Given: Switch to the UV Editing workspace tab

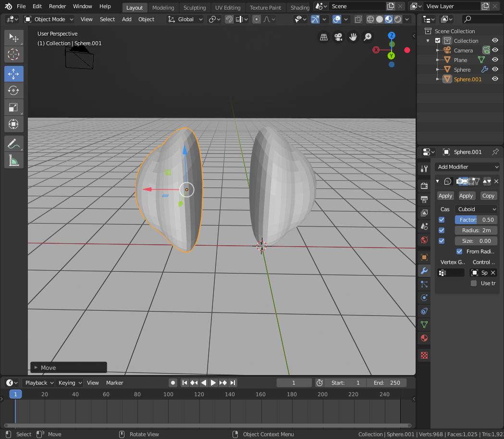Looking at the screenshot, I should pyautogui.click(x=228, y=8).
